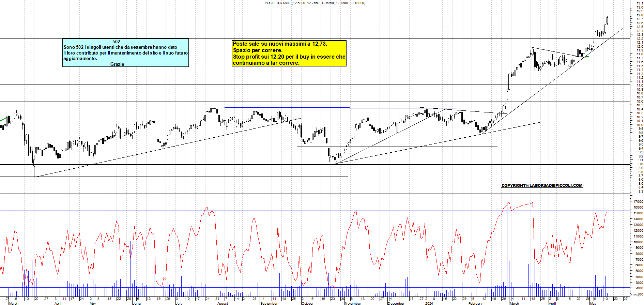Click volume axis value 15000
This screenshot has width=644, height=305.
tap(638, 213)
